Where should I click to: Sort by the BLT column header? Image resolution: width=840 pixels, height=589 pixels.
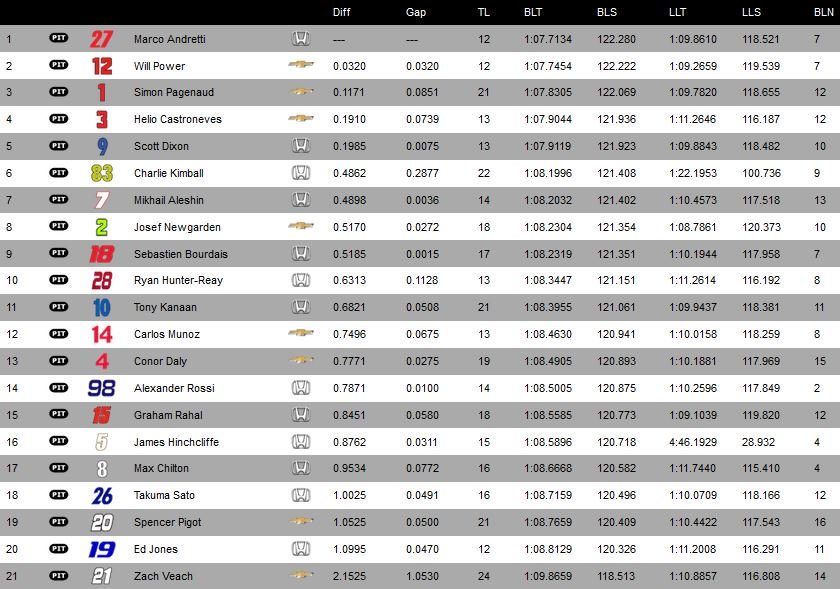tap(533, 12)
